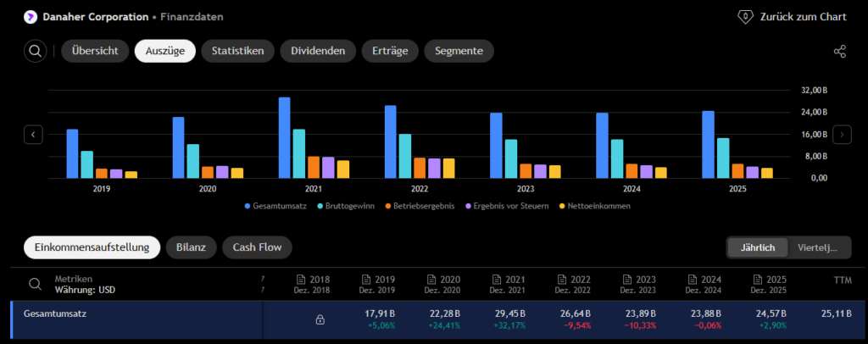Click 2022 yellow Nettoeinkommen bar
The image size is (868, 344).
pos(448,168)
